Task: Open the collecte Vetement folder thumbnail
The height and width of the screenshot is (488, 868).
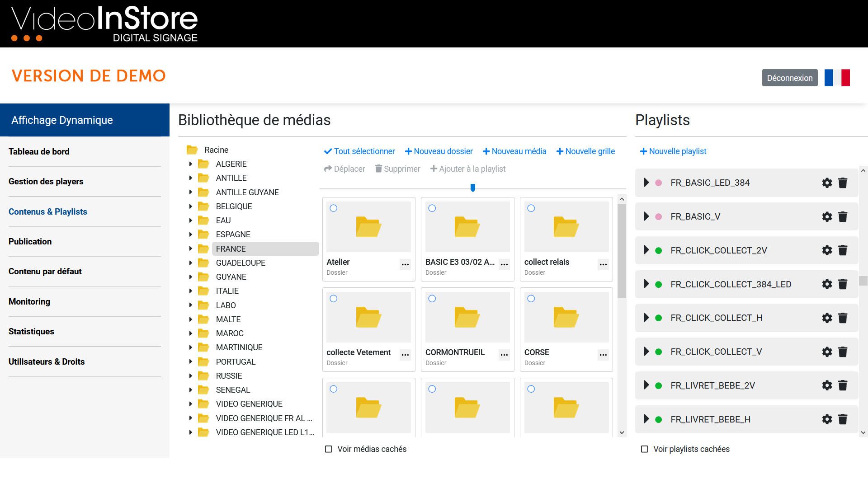Action: pos(368,317)
